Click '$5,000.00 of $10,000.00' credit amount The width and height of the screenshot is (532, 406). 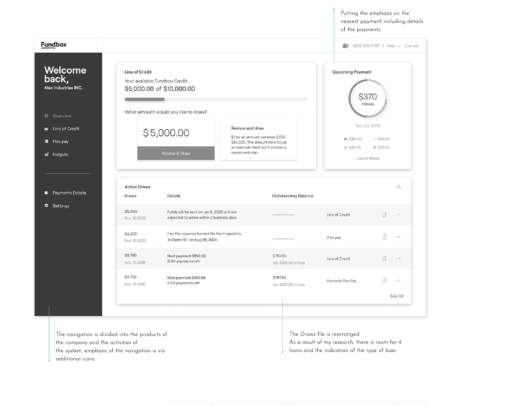tap(160, 89)
